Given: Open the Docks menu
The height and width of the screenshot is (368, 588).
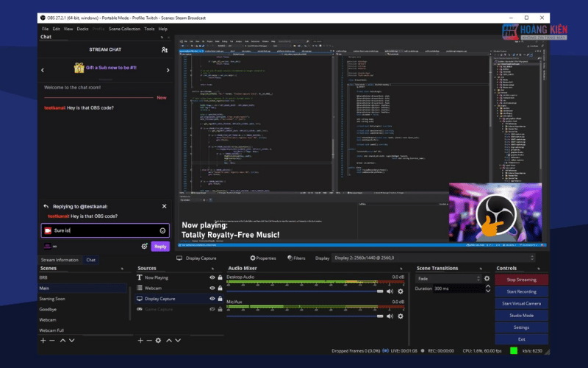Looking at the screenshot, I should coord(82,29).
